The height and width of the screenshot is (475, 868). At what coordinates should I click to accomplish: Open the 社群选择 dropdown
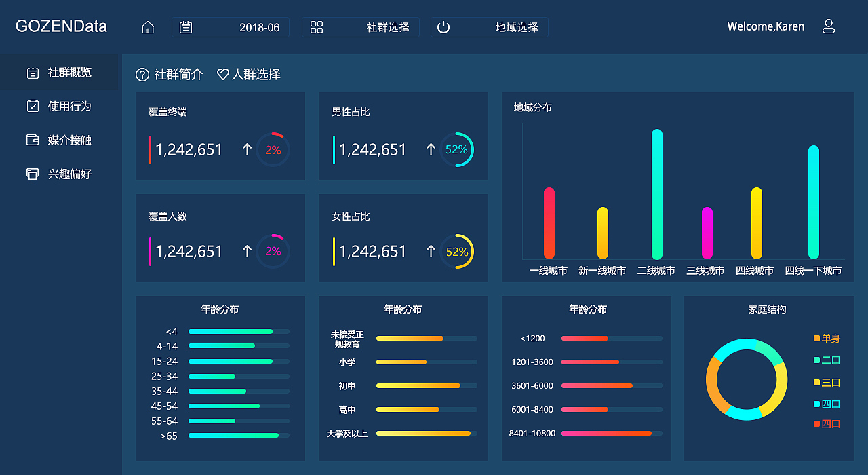click(361, 27)
